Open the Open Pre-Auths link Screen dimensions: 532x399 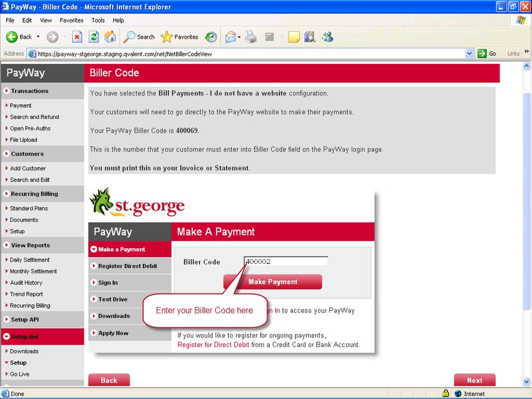30,128
